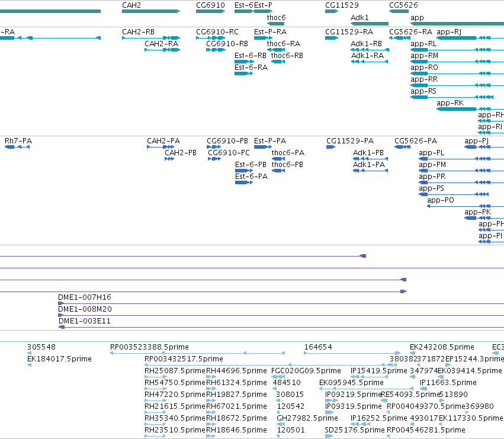
Task: Select protein CG5626-PA
Action: coord(402,147)
